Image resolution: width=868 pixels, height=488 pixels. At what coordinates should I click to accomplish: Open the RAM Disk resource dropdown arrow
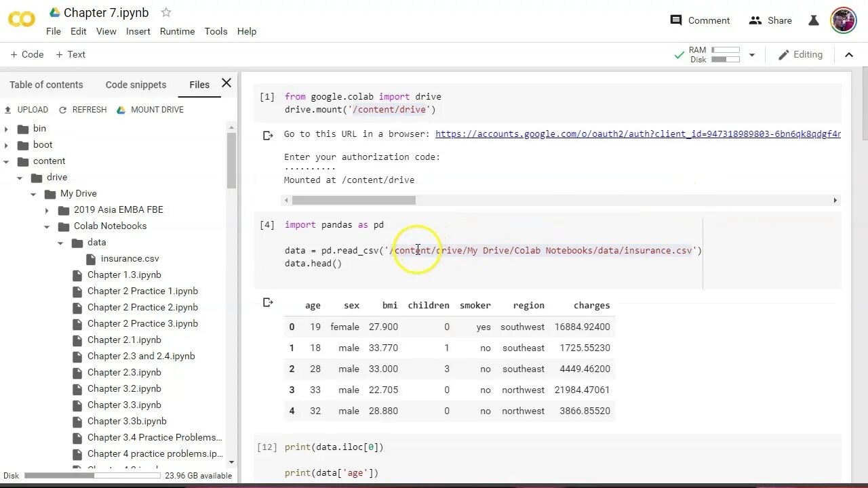[751, 55]
